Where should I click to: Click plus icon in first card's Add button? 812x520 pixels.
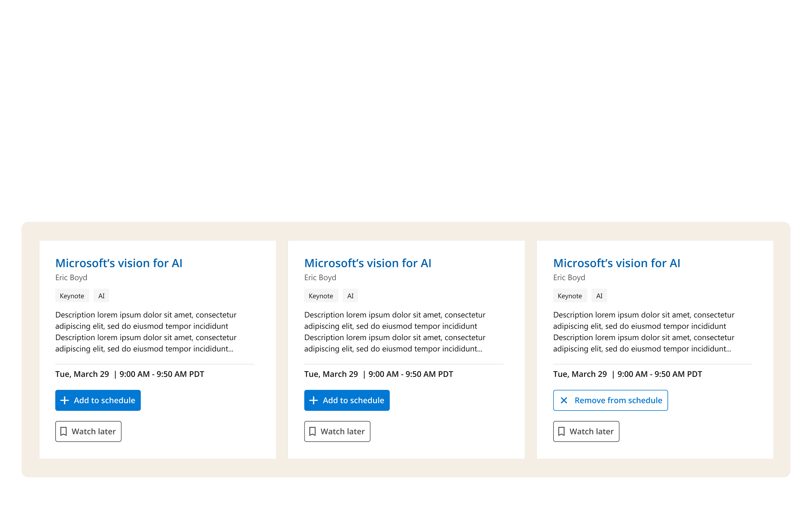(65, 400)
